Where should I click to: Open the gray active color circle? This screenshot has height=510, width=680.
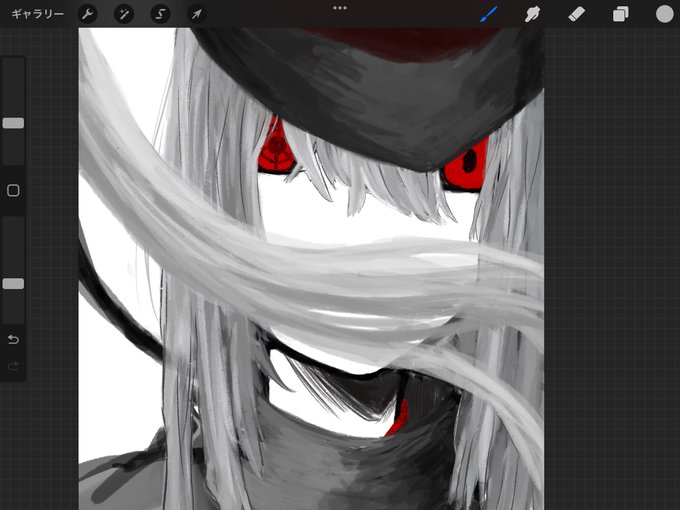pos(664,14)
